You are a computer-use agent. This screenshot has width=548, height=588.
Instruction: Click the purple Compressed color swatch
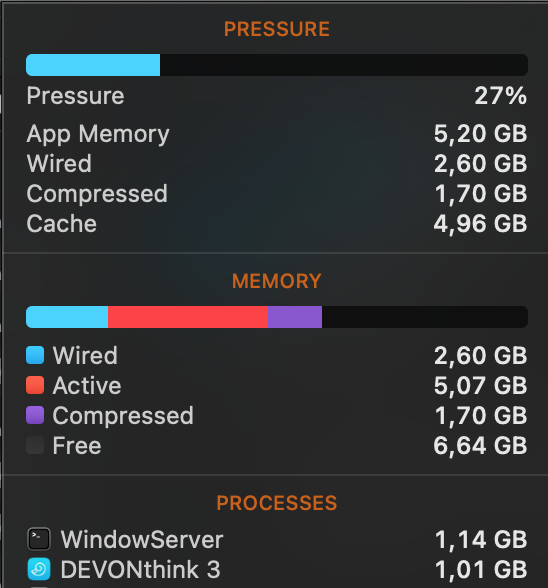pyautogui.click(x=35, y=415)
